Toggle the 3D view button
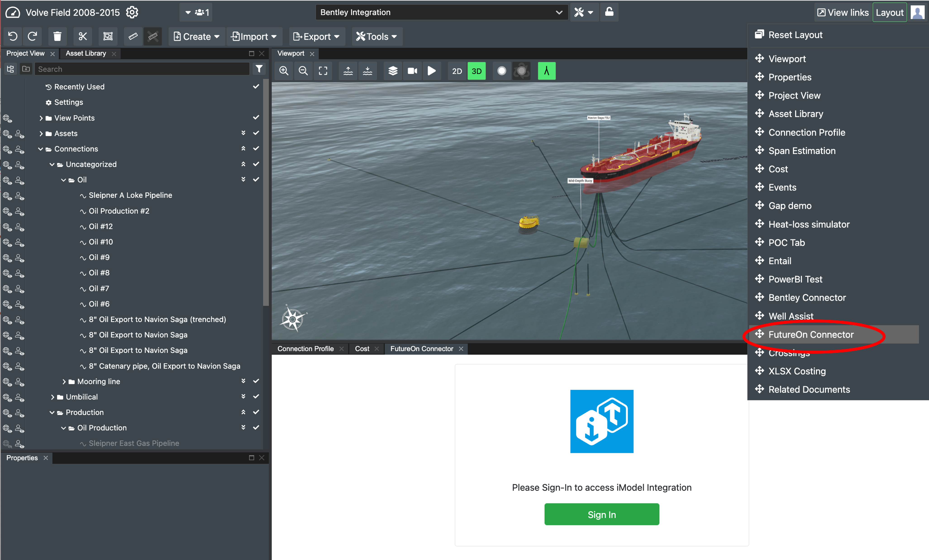Image resolution: width=929 pixels, height=560 pixels. pyautogui.click(x=476, y=71)
